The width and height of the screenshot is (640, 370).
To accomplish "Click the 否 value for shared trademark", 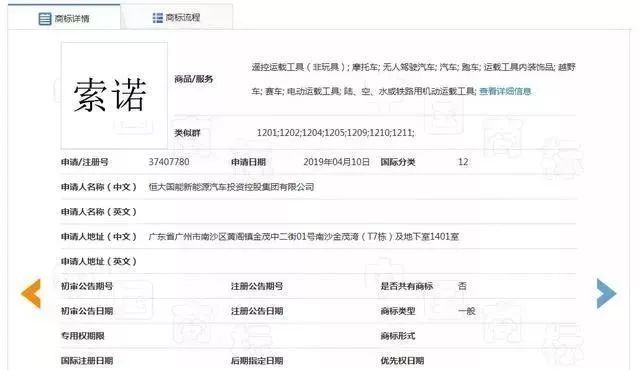I will pos(462,286).
